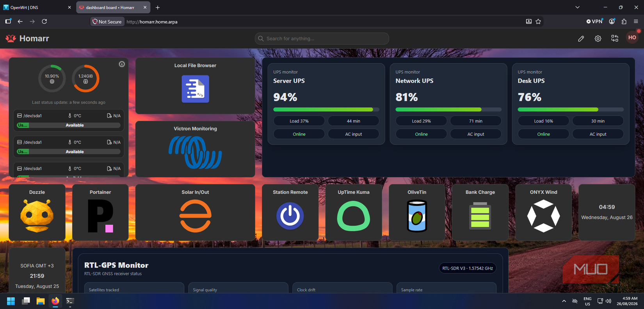Enter board edit mode with pencil icon
644x309 pixels.
coord(581,38)
